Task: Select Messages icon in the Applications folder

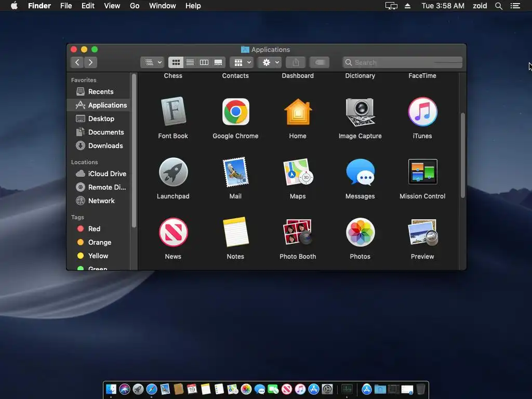Action: point(360,172)
